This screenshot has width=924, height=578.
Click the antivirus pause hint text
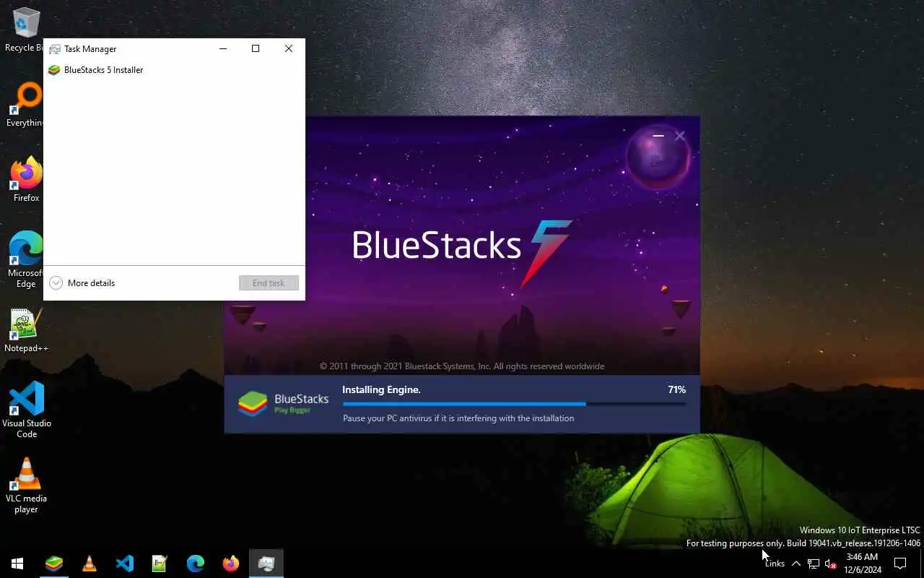point(458,418)
